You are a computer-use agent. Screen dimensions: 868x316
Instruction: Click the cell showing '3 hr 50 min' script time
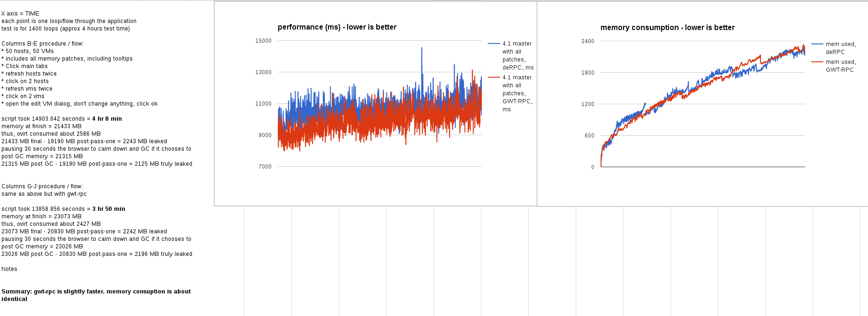click(63, 209)
